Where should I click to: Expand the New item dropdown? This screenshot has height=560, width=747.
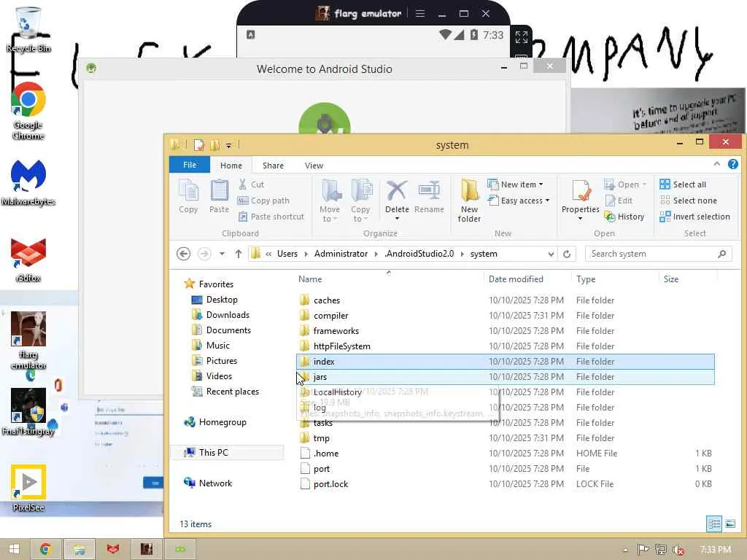click(516, 184)
